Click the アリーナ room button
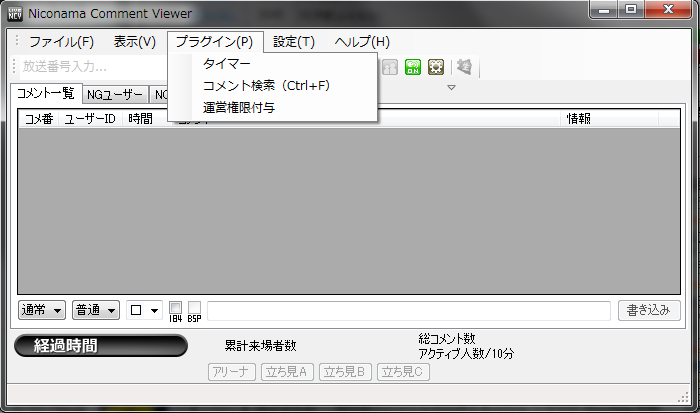 (232, 372)
